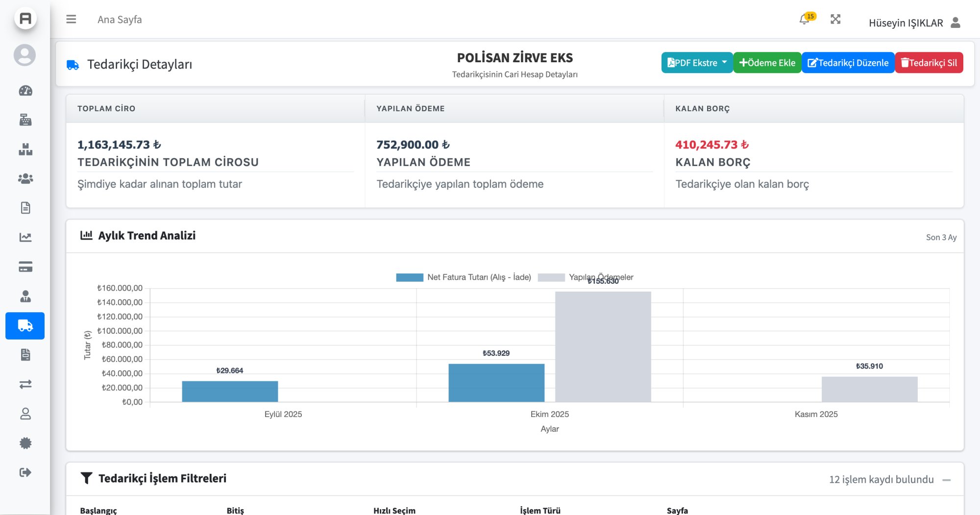Click the hamburger menu icon
The image size is (980, 515).
click(x=71, y=20)
